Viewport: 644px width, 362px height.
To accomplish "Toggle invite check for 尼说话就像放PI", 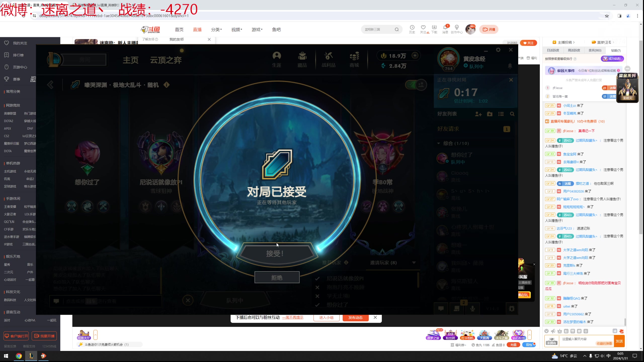I will click(317, 279).
